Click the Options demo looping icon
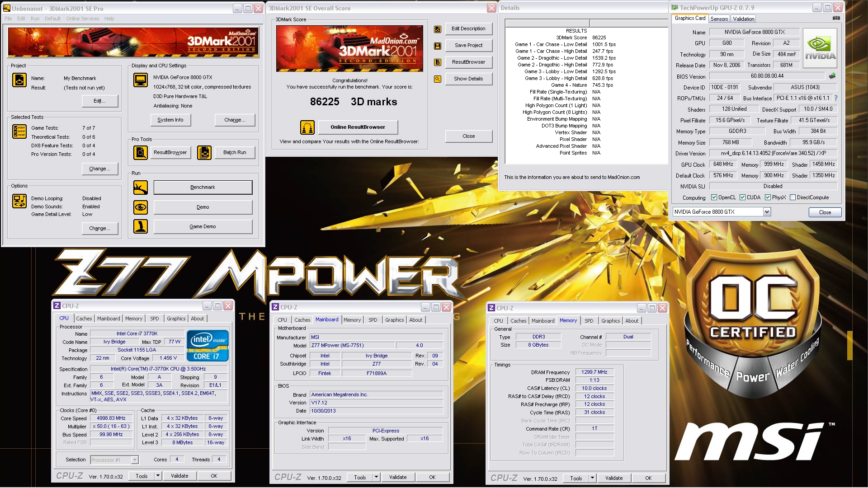 point(19,201)
